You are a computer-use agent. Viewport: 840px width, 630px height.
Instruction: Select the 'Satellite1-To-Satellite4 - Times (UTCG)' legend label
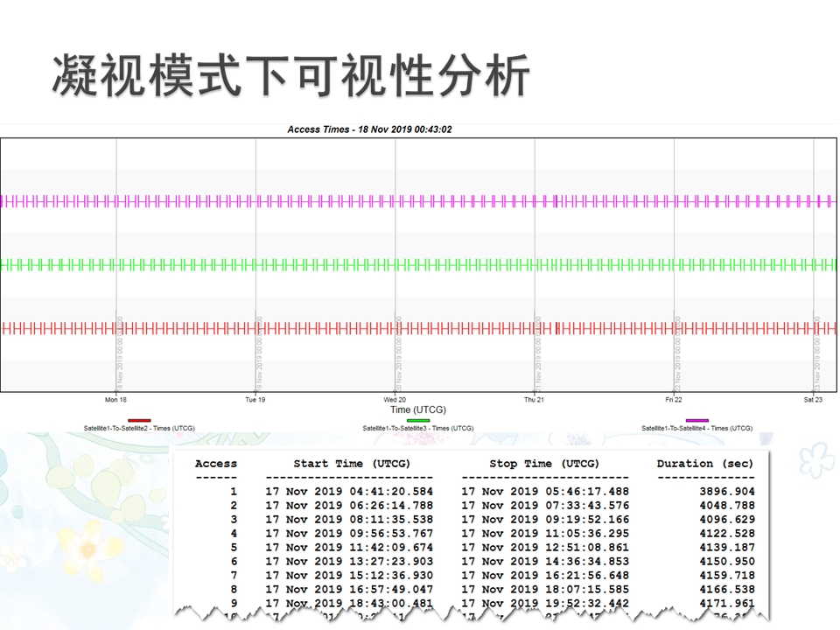(696, 429)
